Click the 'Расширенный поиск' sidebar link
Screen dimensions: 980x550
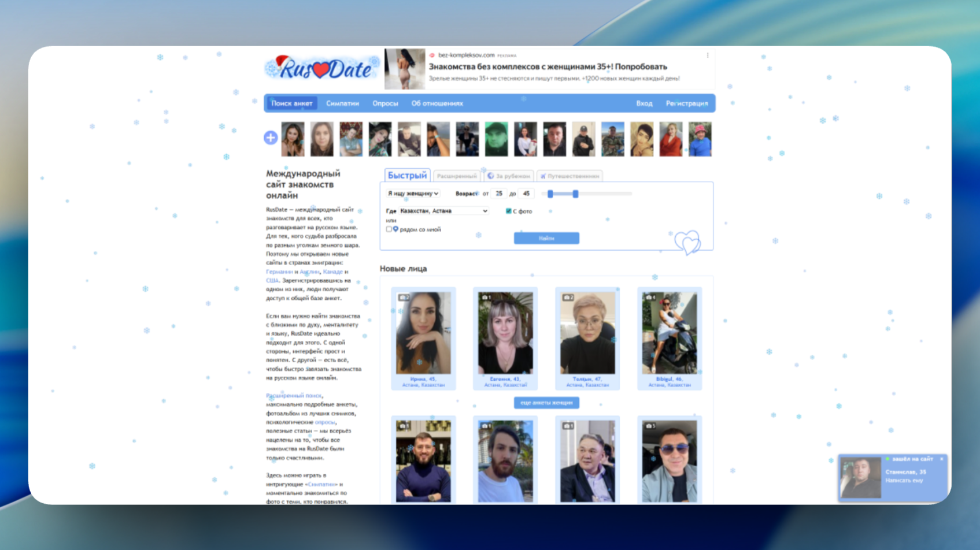point(294,396)
